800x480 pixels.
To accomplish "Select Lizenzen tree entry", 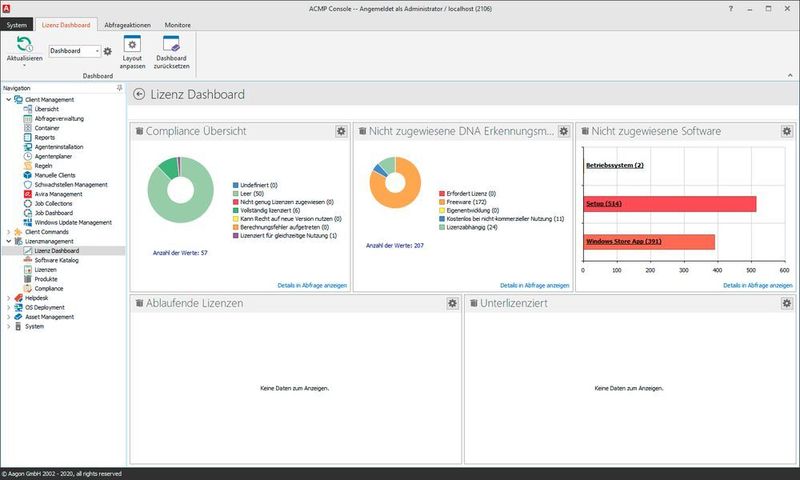I will [x=45, y=269].
